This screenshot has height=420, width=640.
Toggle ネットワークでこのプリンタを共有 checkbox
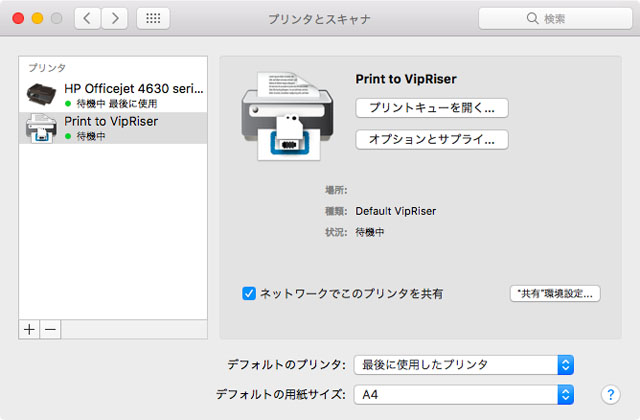pos(249,293)
